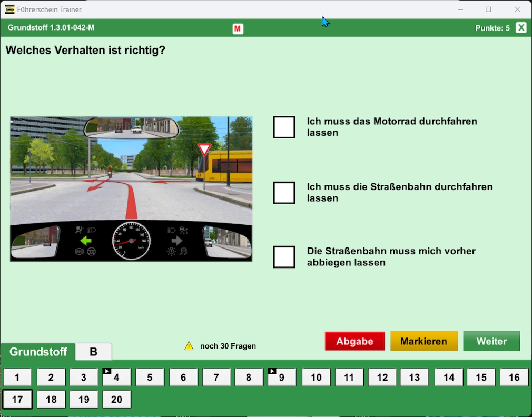Open the B question category tab

93,352
